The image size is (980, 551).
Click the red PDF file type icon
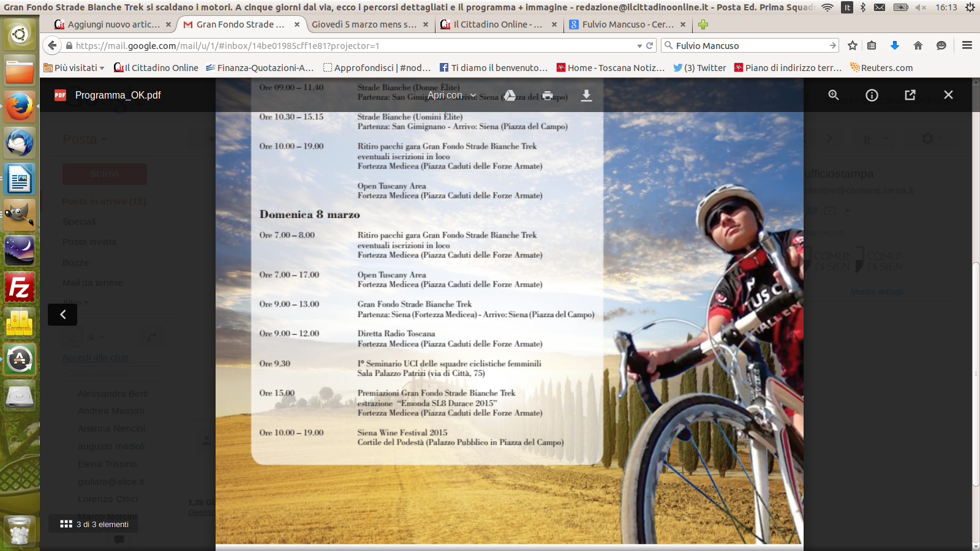coord(60,95)
